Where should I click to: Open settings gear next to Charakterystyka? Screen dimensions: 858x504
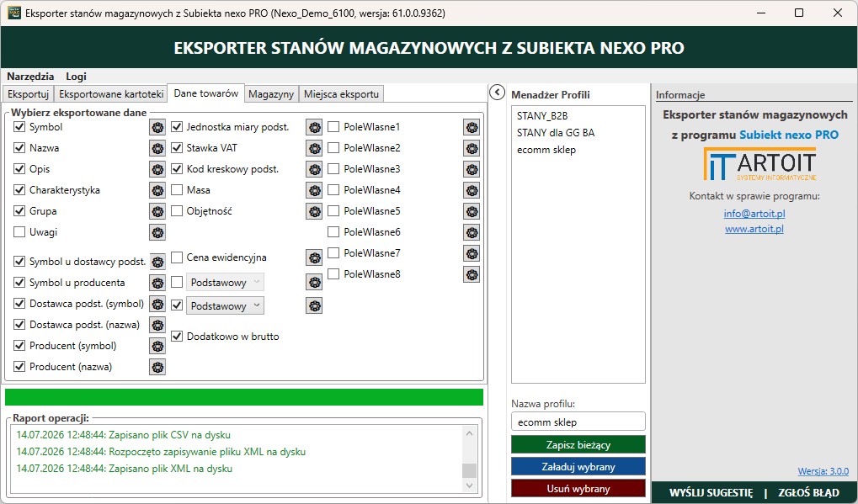tap(157, 190)
